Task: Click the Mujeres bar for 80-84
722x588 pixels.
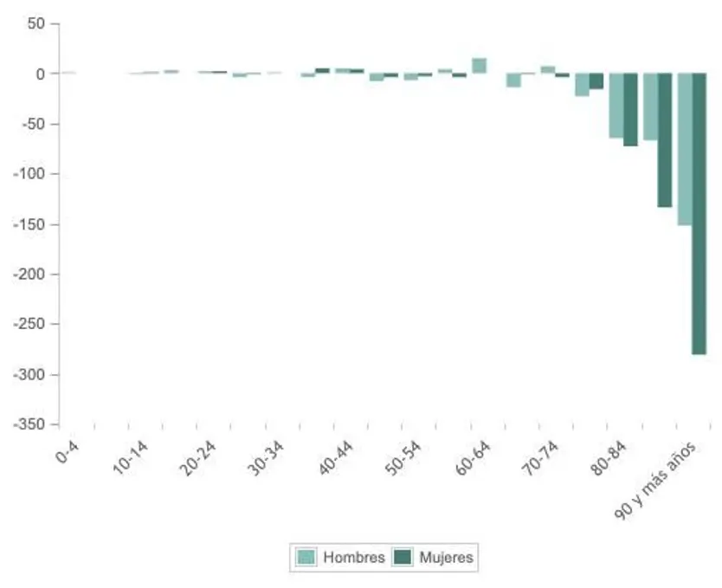Action: point(630,110)
